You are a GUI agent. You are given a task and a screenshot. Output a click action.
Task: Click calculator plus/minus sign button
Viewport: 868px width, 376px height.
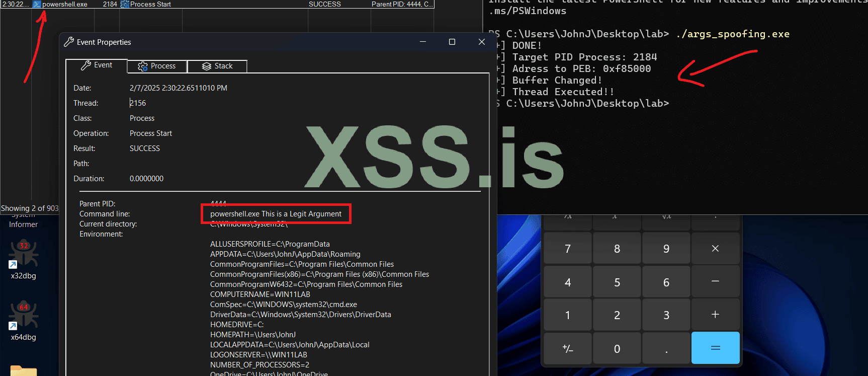click(567, 348)
